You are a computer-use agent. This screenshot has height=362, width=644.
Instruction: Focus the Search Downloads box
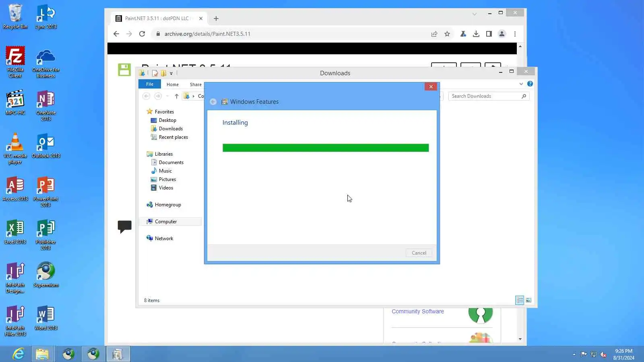489,96
